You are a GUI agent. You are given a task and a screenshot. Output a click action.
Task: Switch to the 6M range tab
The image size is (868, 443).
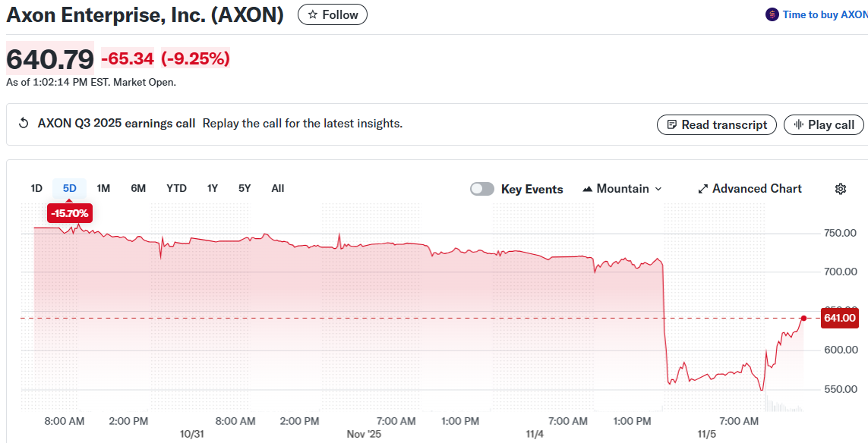138,188
